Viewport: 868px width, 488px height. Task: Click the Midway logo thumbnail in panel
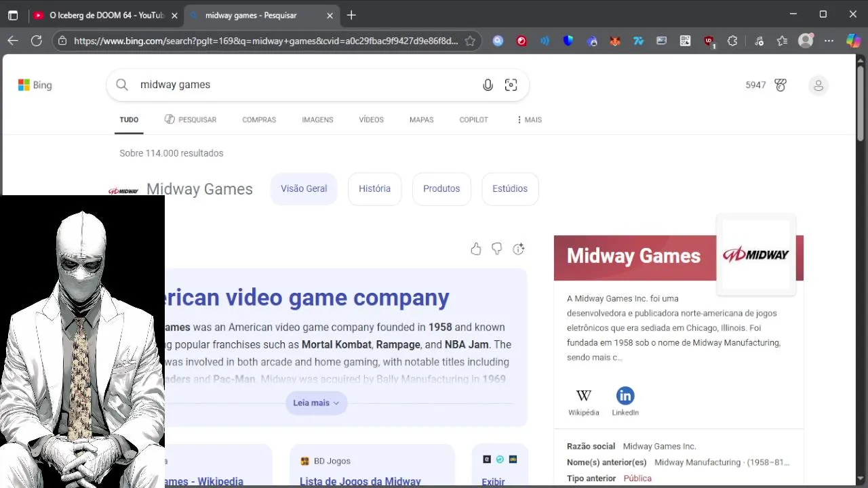pos(756,255)
